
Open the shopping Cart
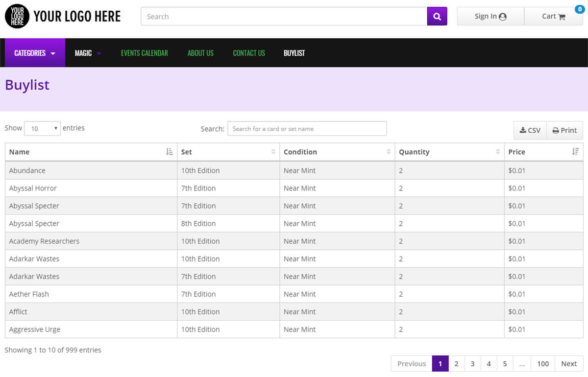pos(554,16)
